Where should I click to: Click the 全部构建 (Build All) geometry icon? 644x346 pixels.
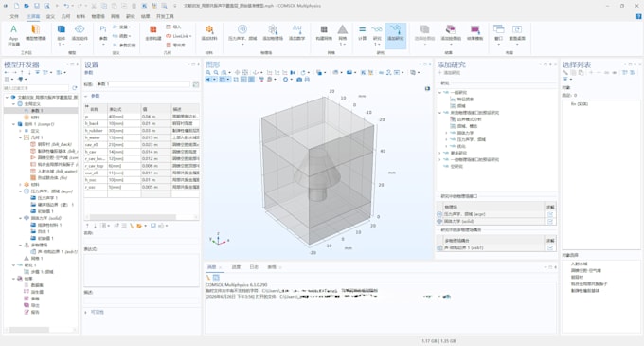click(x=153, y=33)
